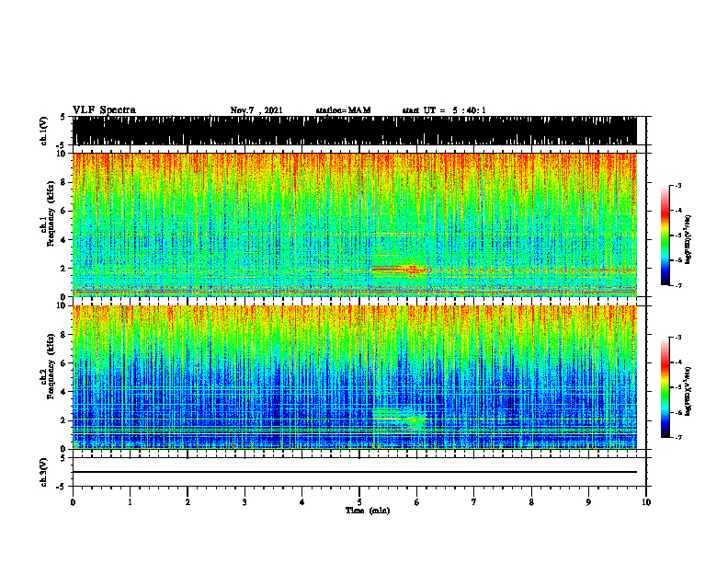
Task: Click the "3" tick on the time axis
Action: coord(245,502)
